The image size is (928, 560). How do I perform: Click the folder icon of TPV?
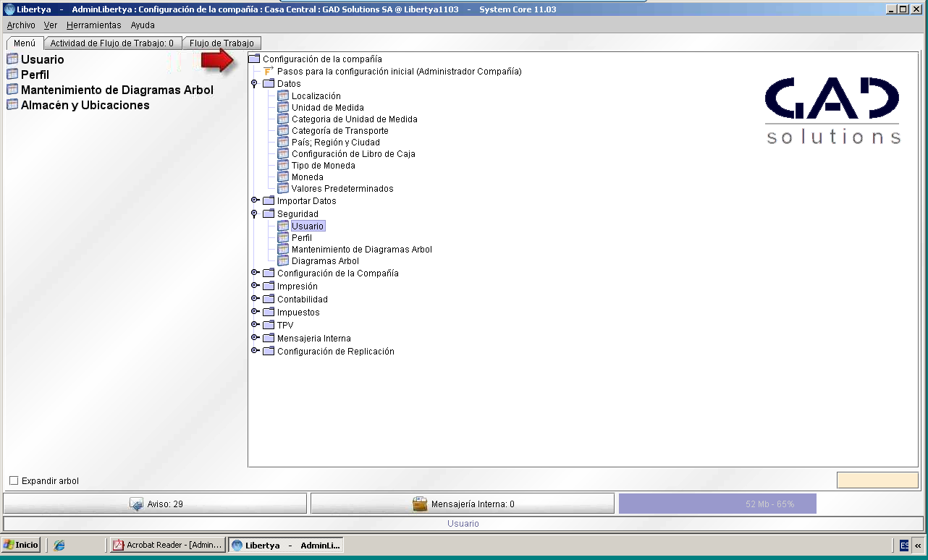coord(269,325)
